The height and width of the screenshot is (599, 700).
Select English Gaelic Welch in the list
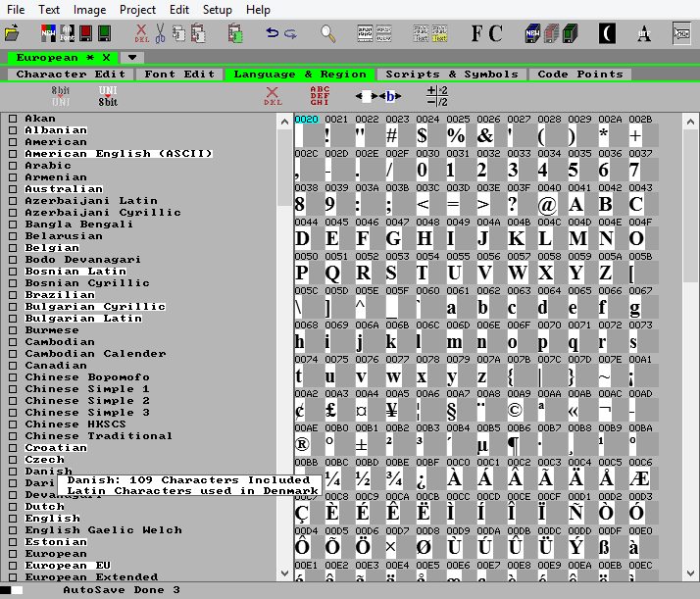pos(104,530)
